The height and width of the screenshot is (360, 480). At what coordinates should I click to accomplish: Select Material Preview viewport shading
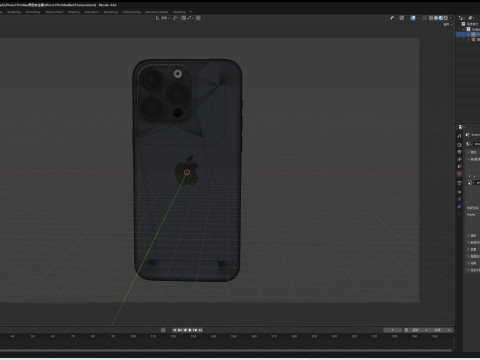(441, 18)
